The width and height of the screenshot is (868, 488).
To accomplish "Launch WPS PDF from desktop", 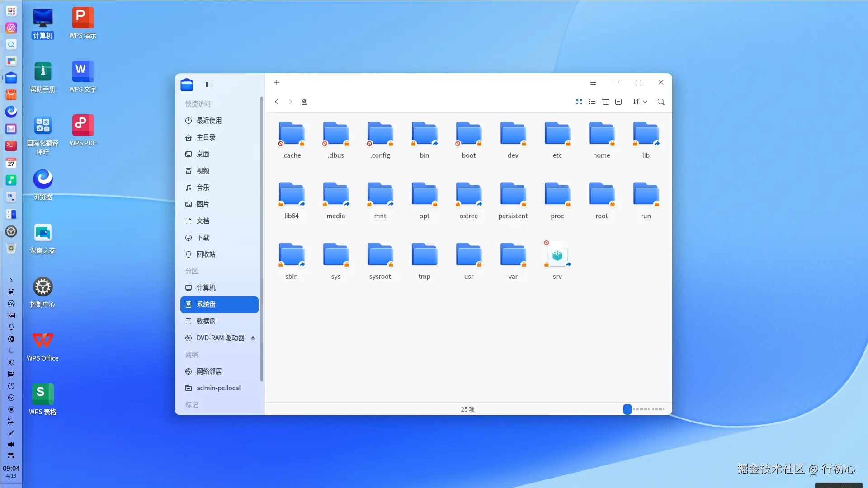I will [x=83, y=131].
